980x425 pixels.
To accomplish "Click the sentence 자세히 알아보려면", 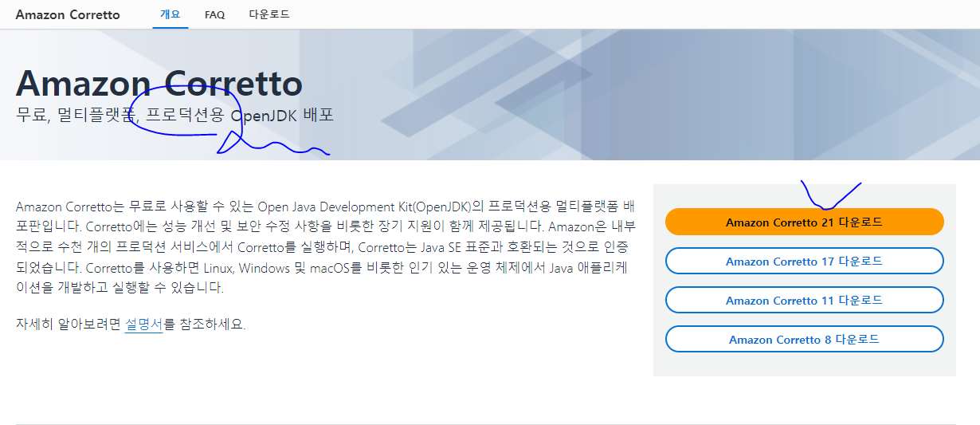I will coord(131,325).
